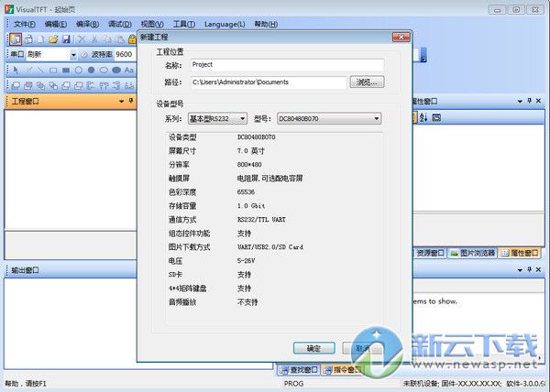Image resolution: width=550 pixels, height=392 pixels.
Task: Click the 7.0 英寸 screen size value
Action: pyautogui.click(x=251, y=151)
